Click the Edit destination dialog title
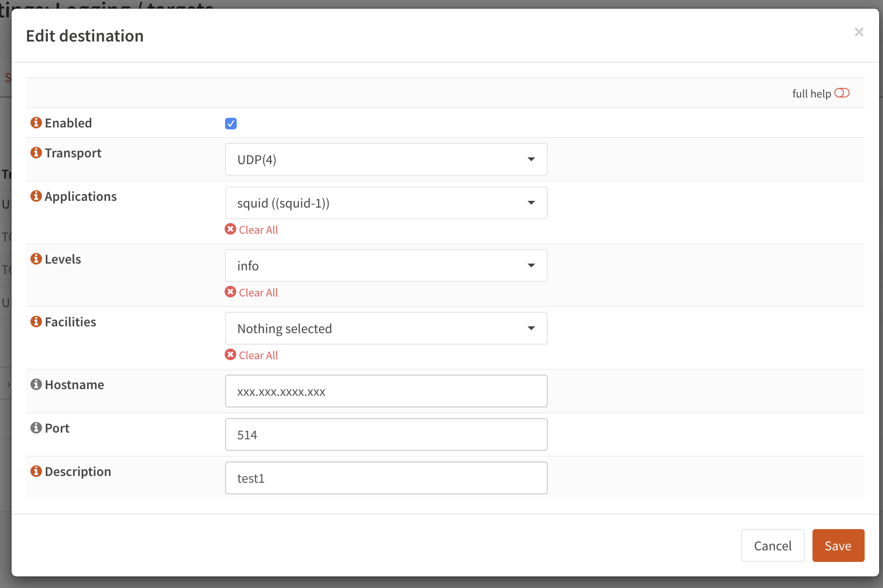Viewport: 883px width, 588px height. (85, 36)
